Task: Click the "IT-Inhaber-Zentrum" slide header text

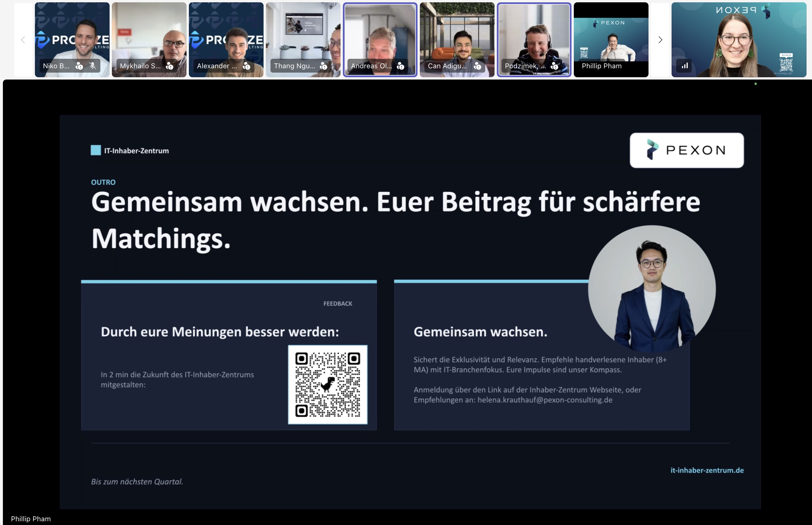Action: [x=136, y=151]
